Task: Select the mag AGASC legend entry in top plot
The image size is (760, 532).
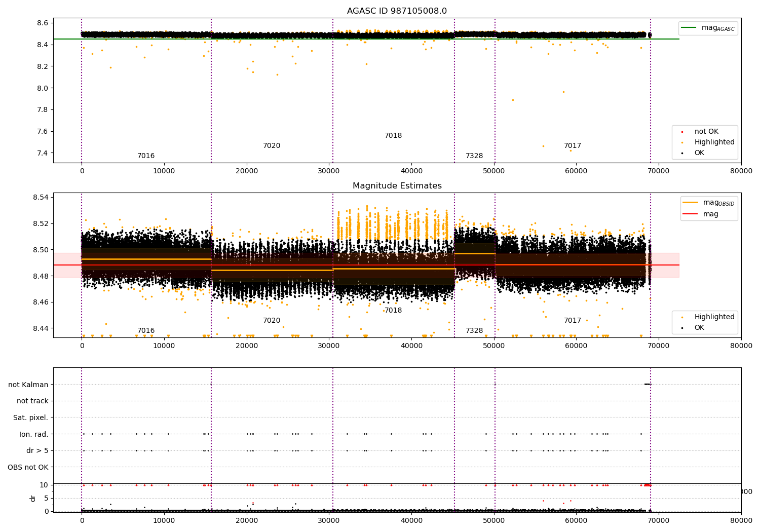Action: coord(708,28)
